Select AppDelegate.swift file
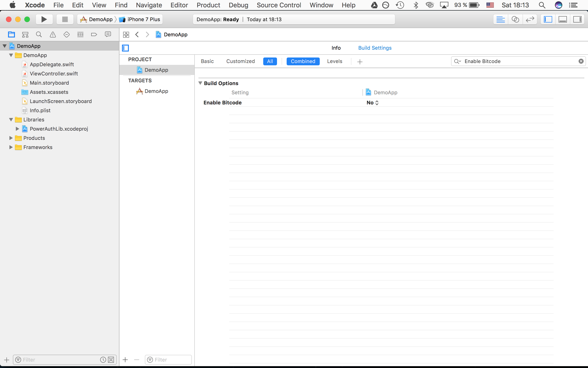Screen dimensions: 588x368 [x=52, y=64]
